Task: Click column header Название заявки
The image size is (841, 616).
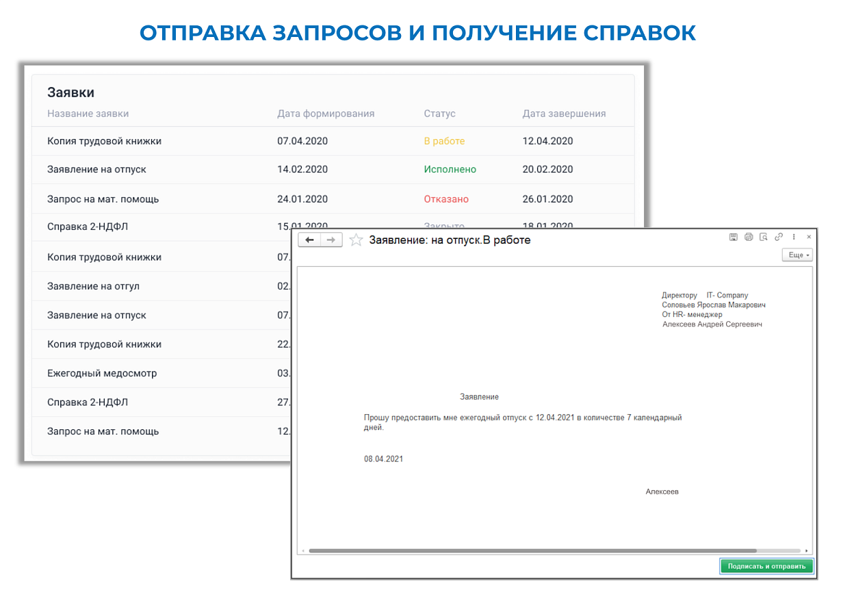Action: [88, 114]
